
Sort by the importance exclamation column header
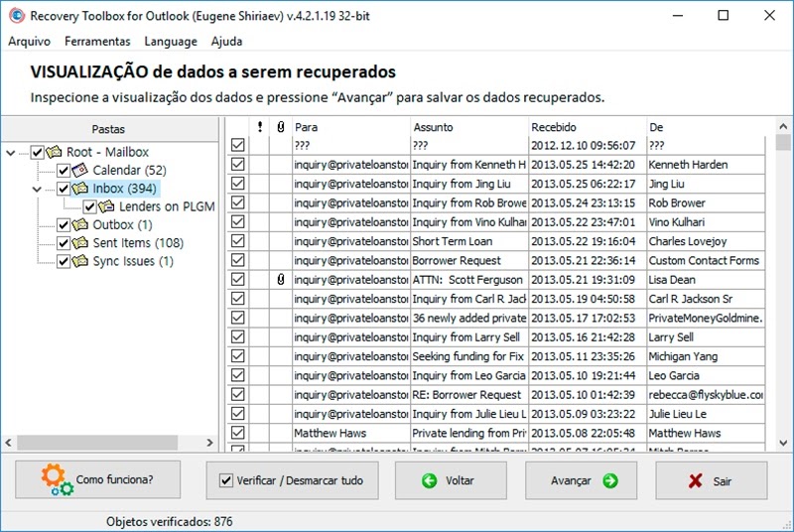(260, 127)
